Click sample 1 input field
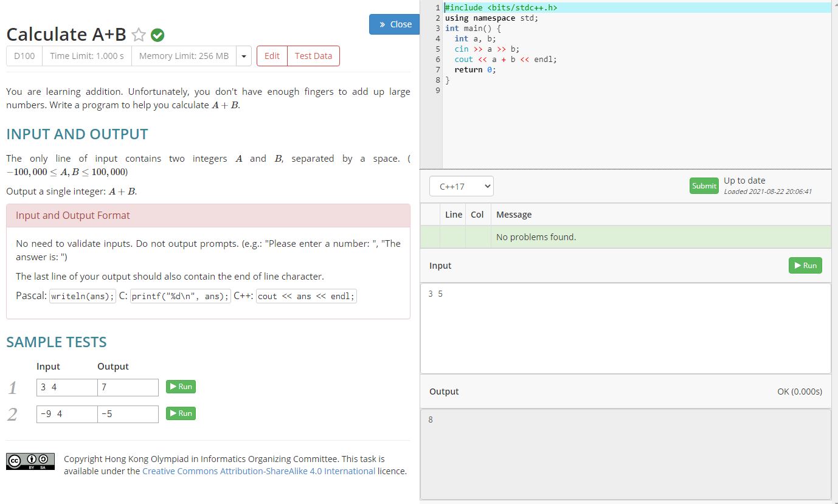This screenshot has height=504, width=838. coord(67,387)
